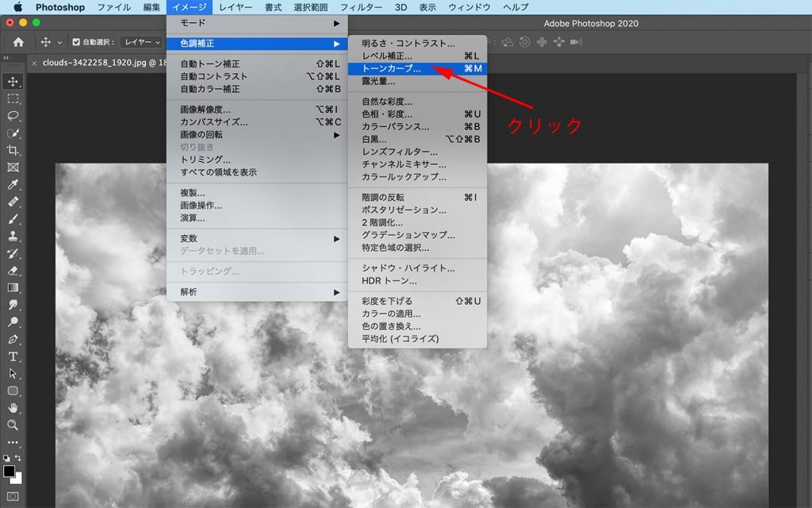Select the Lasso tool
Screen dimensions: 812x508
point(13,116)
